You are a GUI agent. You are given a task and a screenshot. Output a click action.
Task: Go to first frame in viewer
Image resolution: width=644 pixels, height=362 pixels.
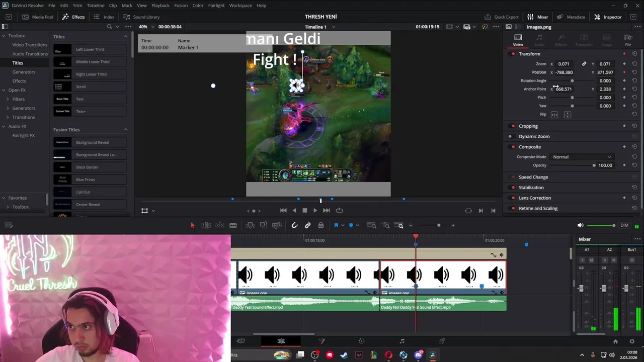point(283,211)
